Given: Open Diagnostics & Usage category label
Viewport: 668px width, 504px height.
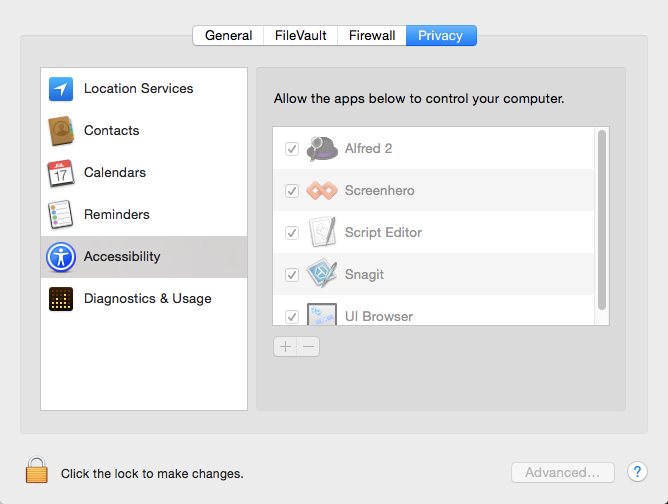Looking at the screenshot, I should [x=147, y=299].
